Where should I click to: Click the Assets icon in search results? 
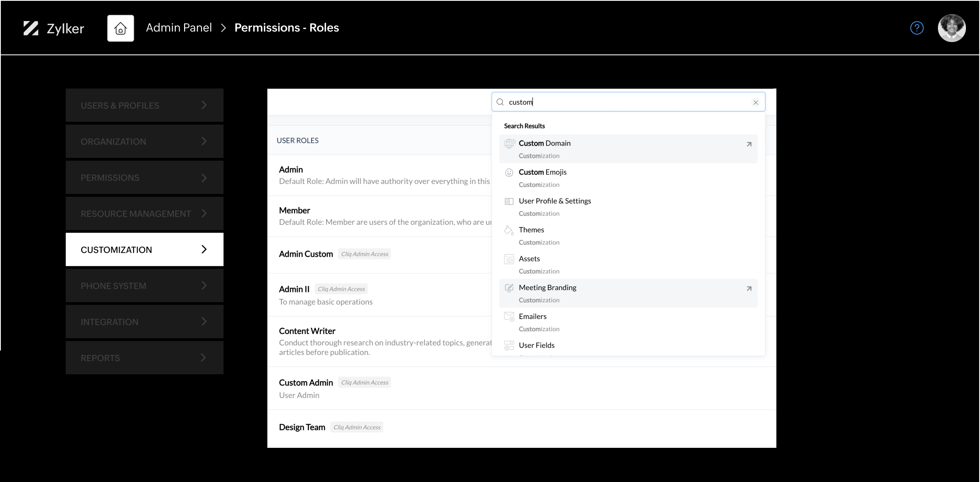click(x=509, y=258)
